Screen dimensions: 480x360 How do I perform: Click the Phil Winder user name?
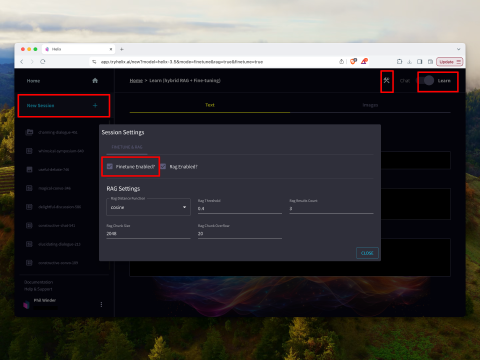45,300
